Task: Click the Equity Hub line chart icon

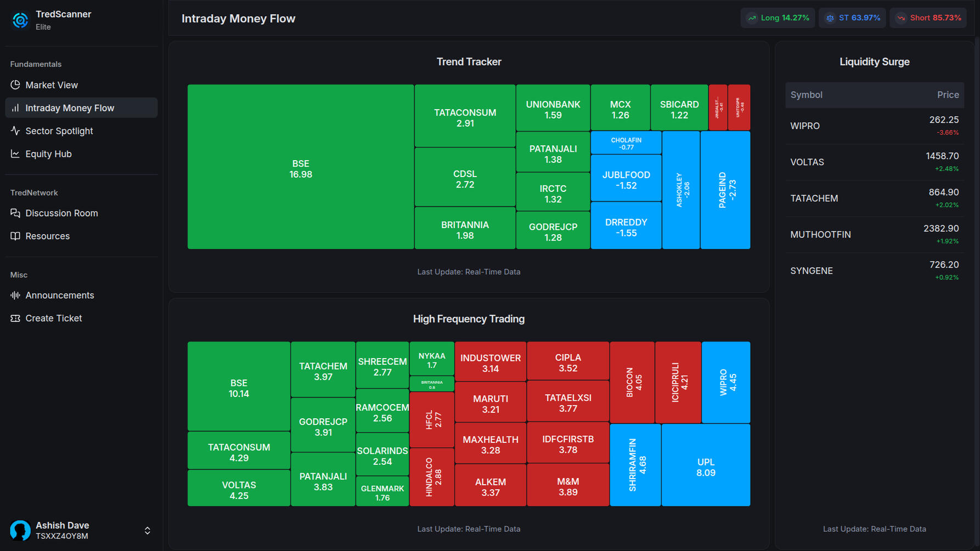Action: click(x=15, y=154)
